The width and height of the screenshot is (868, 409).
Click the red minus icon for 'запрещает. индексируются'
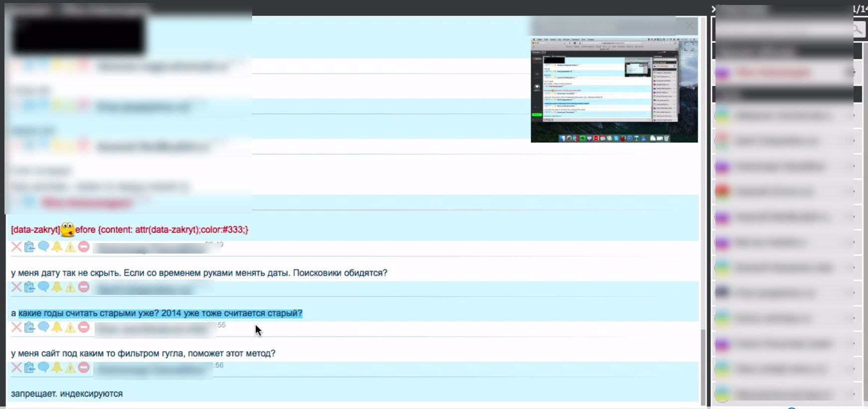[84, 368]
